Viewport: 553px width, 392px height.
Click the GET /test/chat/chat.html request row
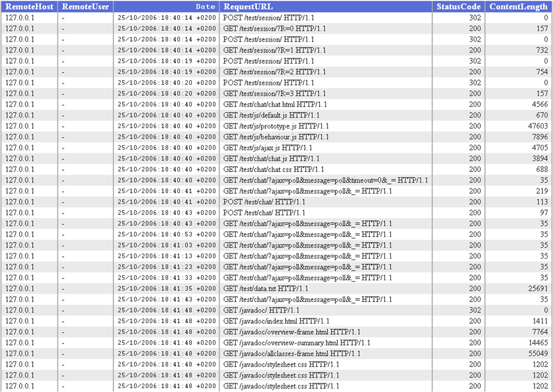pyautogui.click(x=275, y=104)
